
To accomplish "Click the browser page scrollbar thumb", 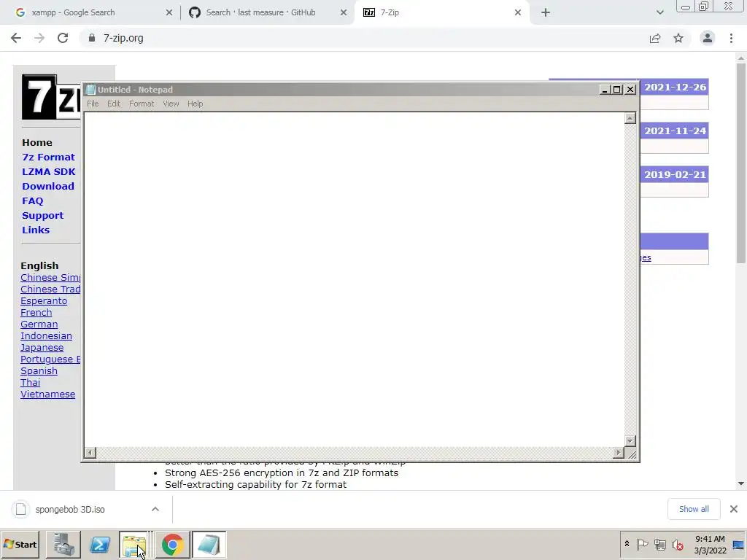I will 741,163.
